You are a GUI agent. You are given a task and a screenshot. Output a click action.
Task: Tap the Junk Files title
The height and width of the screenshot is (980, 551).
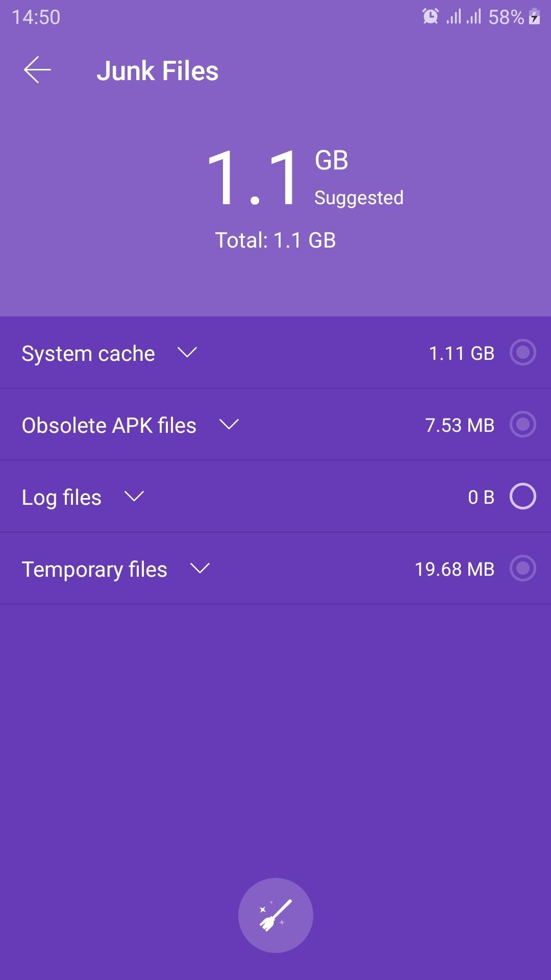click(158, 70)
